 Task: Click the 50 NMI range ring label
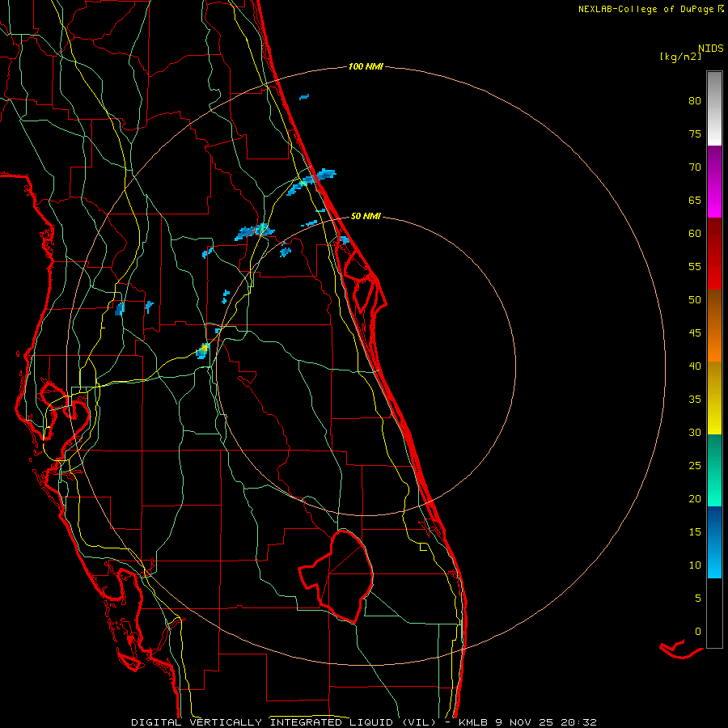(x=366, y=216)
